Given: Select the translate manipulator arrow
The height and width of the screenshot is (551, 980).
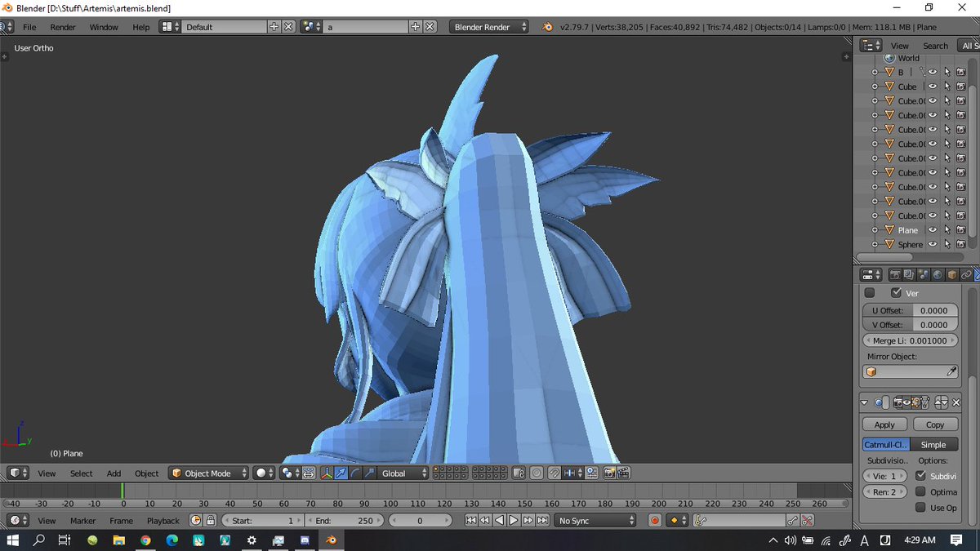Looking at the screenshot, I should (x=341, y=473).
